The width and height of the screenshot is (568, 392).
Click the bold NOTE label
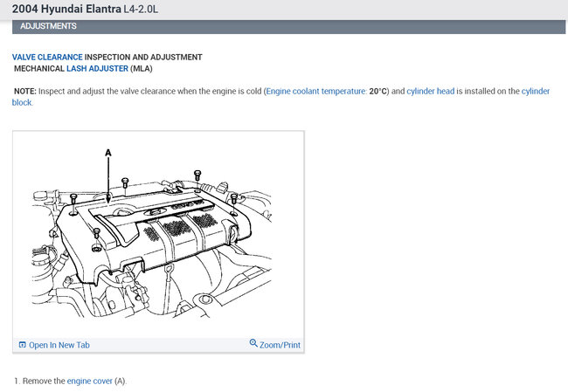click(x=26, y=91)
